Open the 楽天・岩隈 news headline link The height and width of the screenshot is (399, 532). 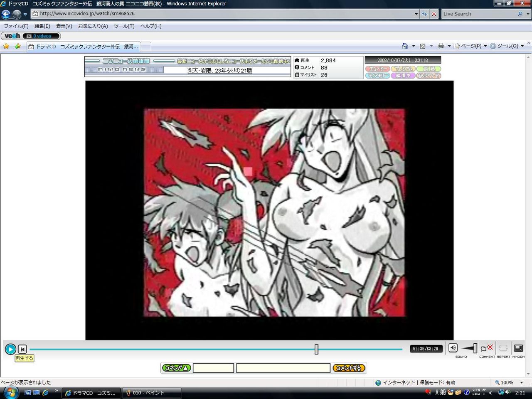tap(220, 71)
